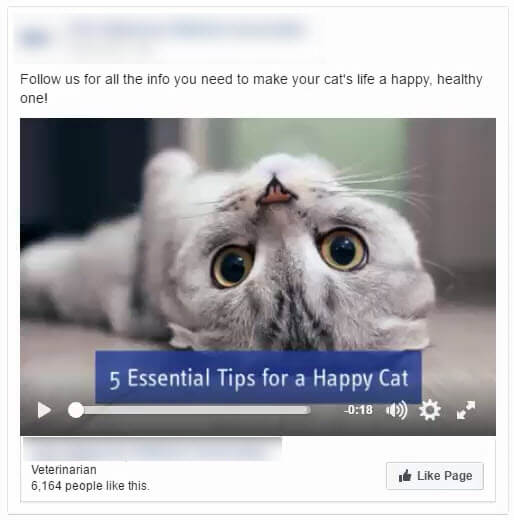Open the blurred page title below the video
This screenshot has height=520, width=514.
152,449
